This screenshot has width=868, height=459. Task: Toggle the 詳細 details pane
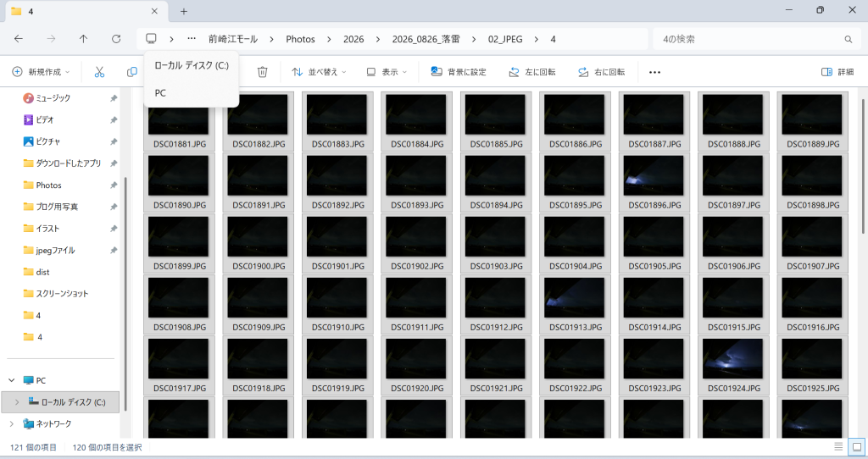tap(837, 72)
